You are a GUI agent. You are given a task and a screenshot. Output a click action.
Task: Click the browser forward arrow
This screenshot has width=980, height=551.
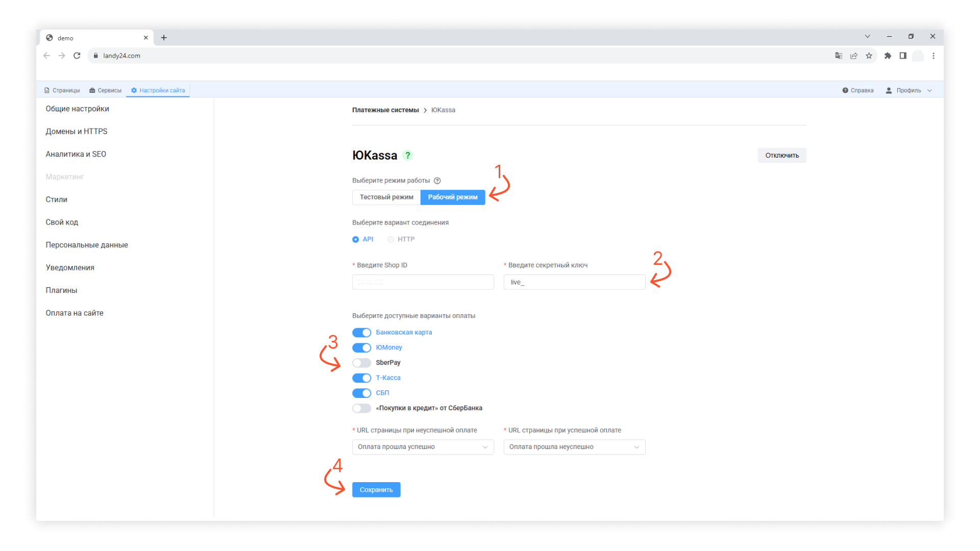62,56
